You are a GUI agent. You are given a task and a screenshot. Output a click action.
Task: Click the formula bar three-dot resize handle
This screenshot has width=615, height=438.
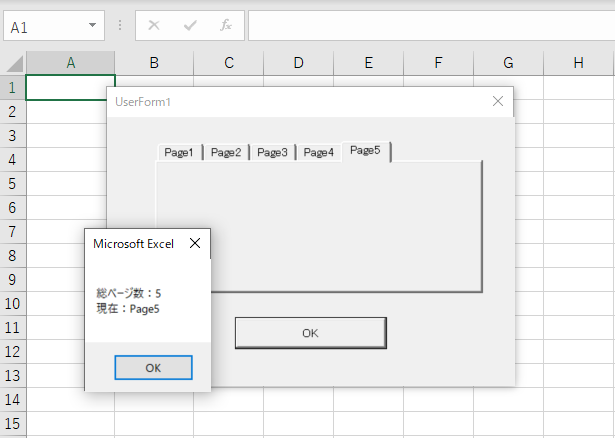pyautogui.click(x=120, y=26)
